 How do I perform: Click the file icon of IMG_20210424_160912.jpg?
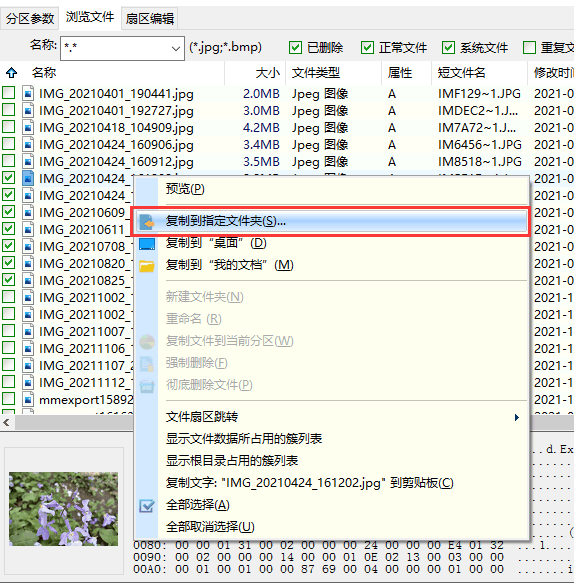[28, 162]
